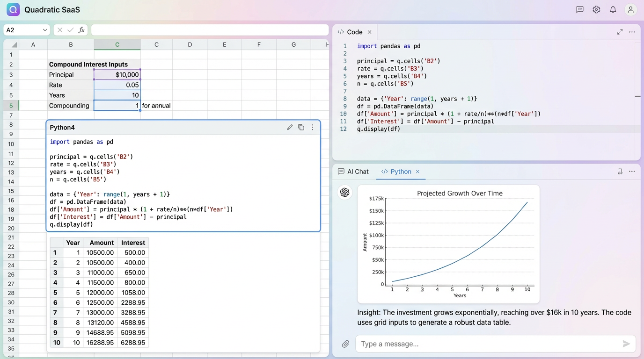
Task: Click the Amount header in the output table
Action: 102,243
